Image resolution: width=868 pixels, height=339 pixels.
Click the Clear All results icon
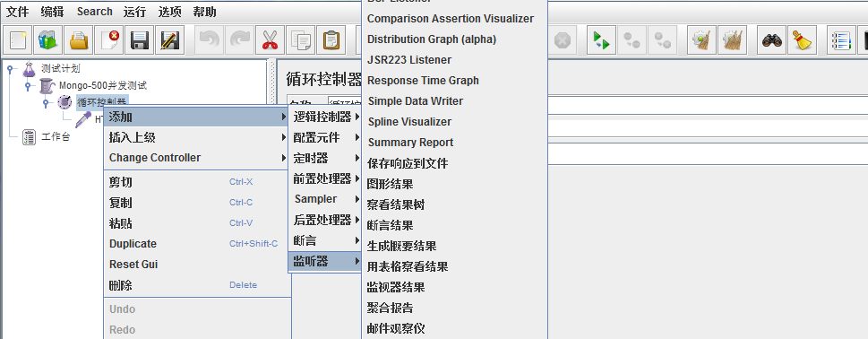(732, 39)
